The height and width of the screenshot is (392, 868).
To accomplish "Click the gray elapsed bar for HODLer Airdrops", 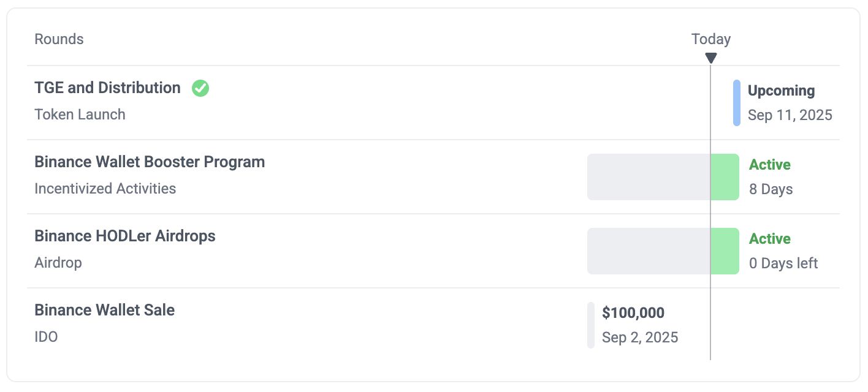I will [648, 251].
